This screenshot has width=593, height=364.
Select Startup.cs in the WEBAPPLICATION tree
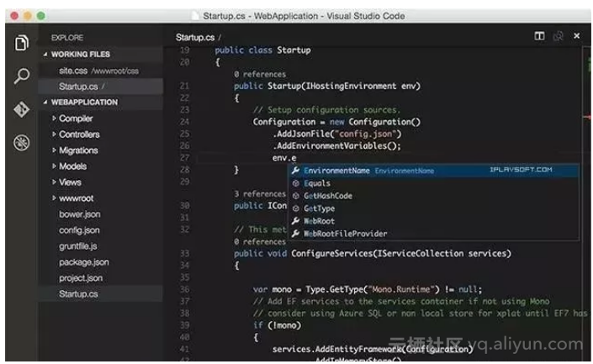[100, 293]
